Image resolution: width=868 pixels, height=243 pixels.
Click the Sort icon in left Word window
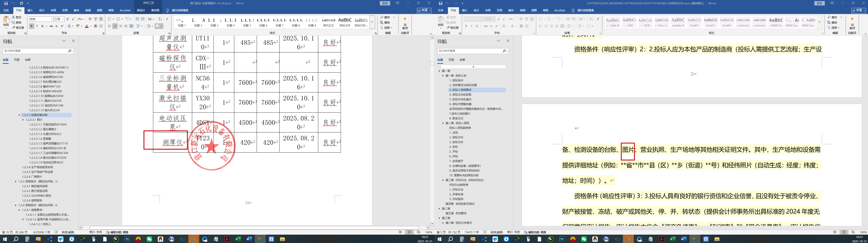tap(160, 19)
